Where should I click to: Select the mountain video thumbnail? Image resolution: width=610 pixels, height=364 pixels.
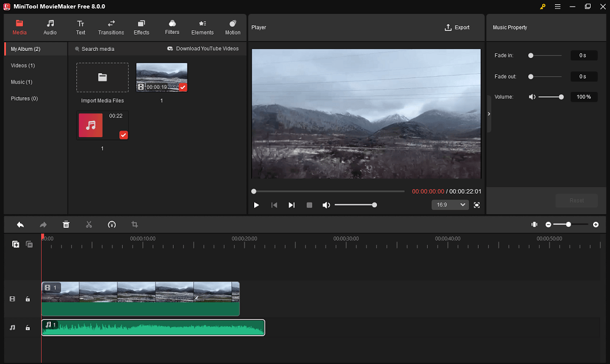click(x=162, y=77)
